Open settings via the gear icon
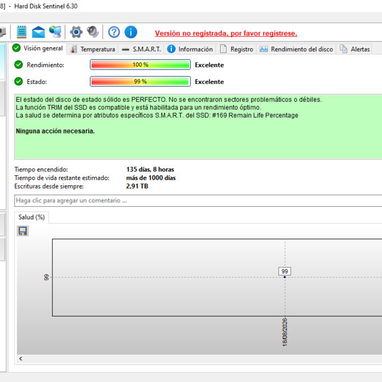Image resolution: width=382 pixels, height=382 pixels. pos(76,32)
